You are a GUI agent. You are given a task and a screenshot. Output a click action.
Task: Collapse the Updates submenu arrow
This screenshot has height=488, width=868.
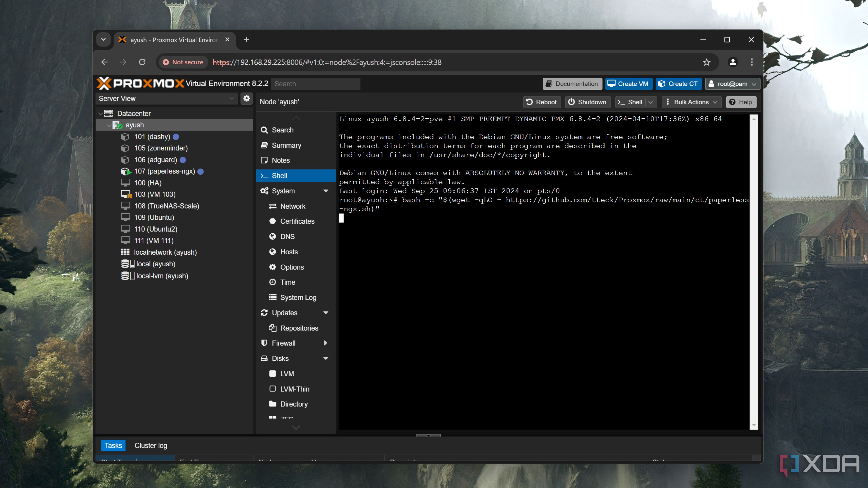325,313
